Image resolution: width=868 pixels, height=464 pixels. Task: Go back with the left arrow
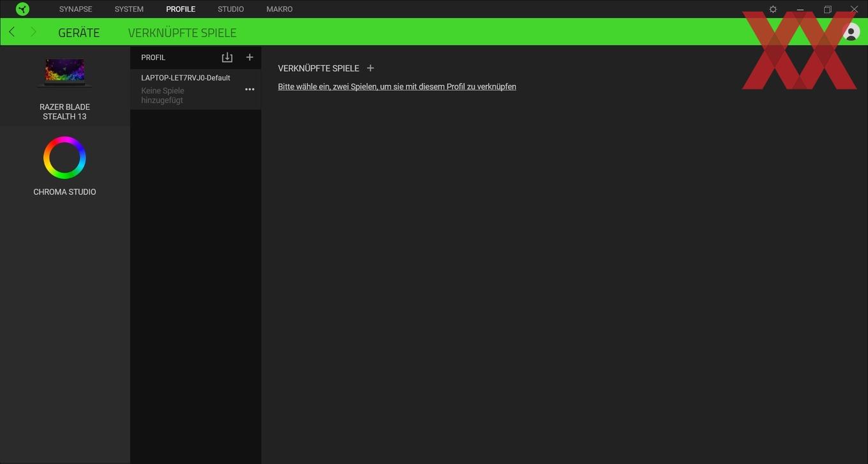click(11, 32)
